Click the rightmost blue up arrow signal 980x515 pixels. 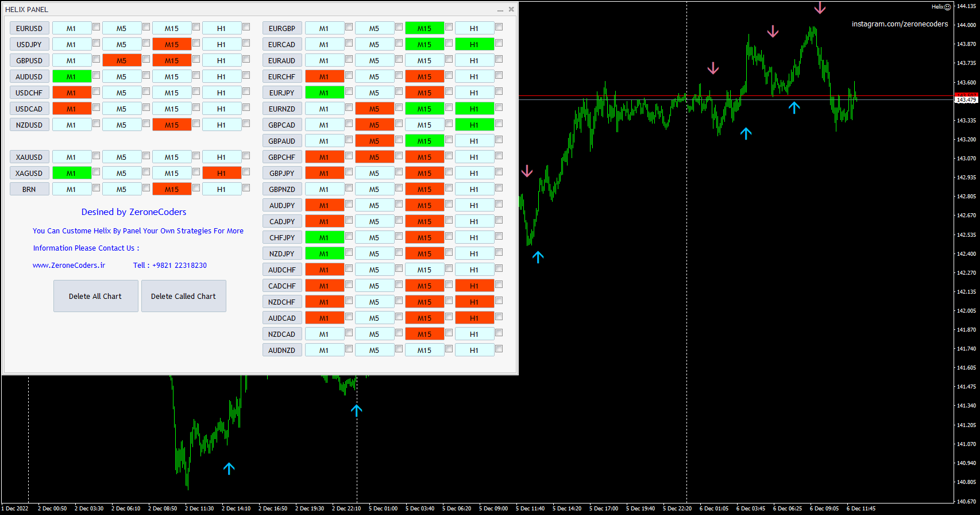point(794,107)
